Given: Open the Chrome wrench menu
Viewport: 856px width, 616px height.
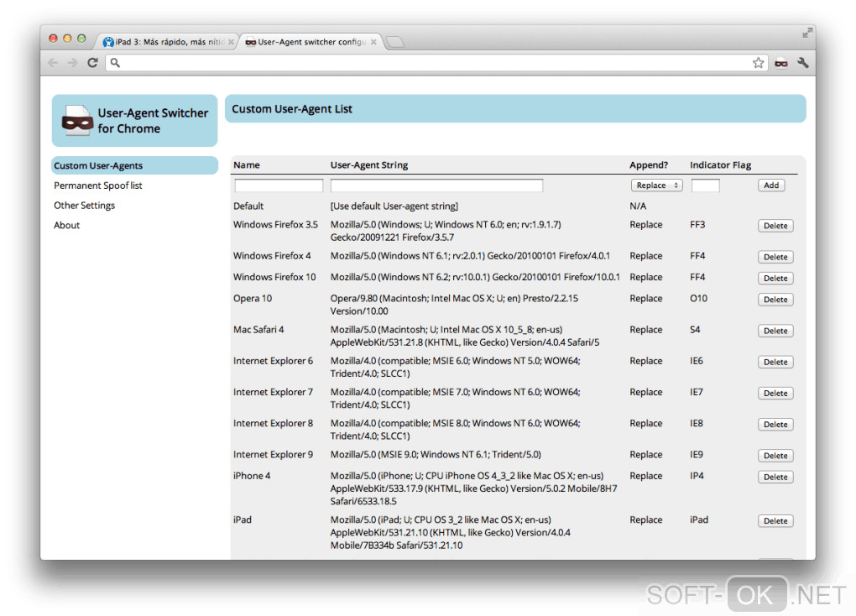Looking at the screenshot, I should (802, 63).
